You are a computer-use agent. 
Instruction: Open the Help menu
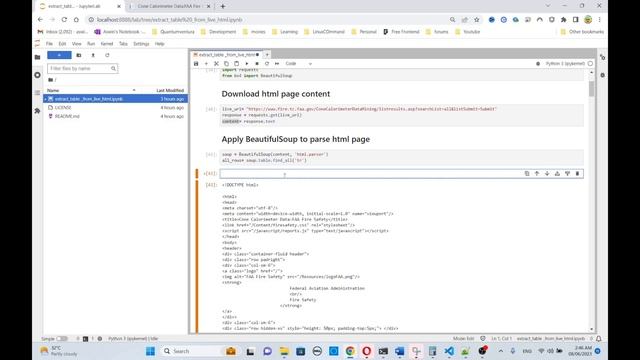[160, 44]
